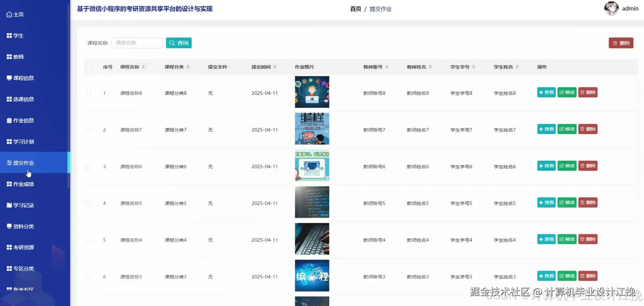644x306 pixels.
Task: Open the 作业图片 thumbnail for 课程名称7
Action: (312, 129)
